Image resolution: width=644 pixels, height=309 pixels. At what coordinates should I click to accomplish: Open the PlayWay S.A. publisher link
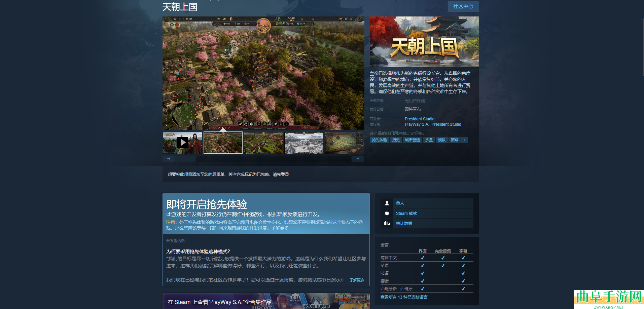pos(417,124)
